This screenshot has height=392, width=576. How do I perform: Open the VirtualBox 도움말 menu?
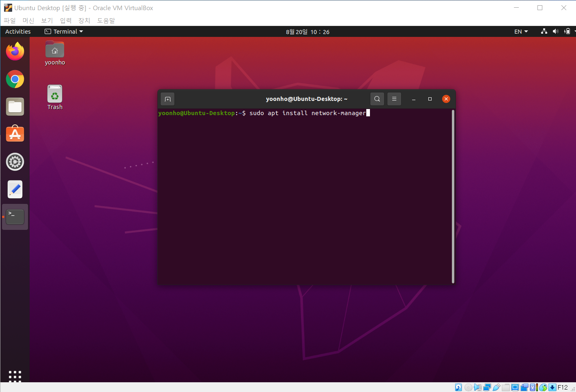coord(106,20)
